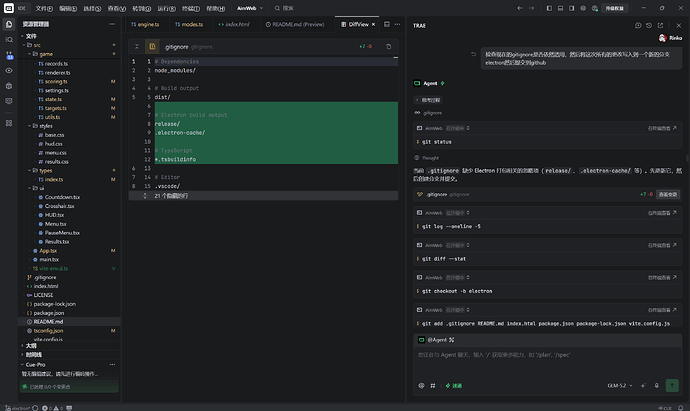This screenshot has height=411, width=690.
Task: Click the send arrow button in chat
Action: click(672, 385)
